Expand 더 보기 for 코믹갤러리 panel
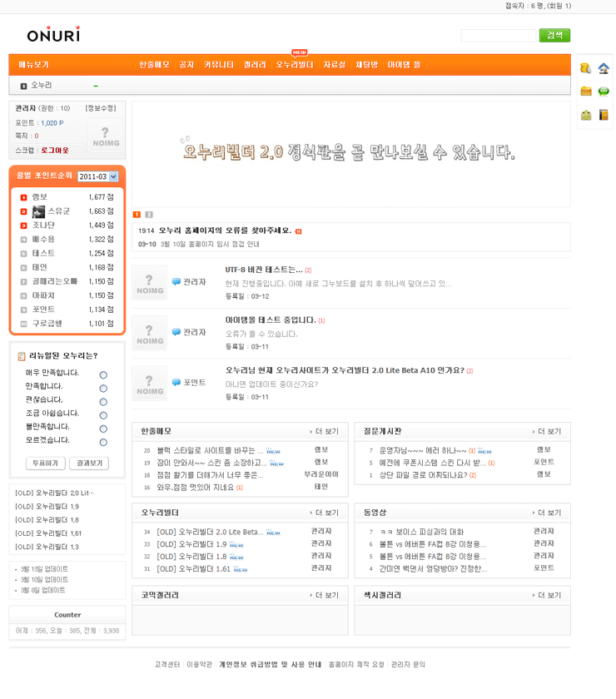 (325, 596)
